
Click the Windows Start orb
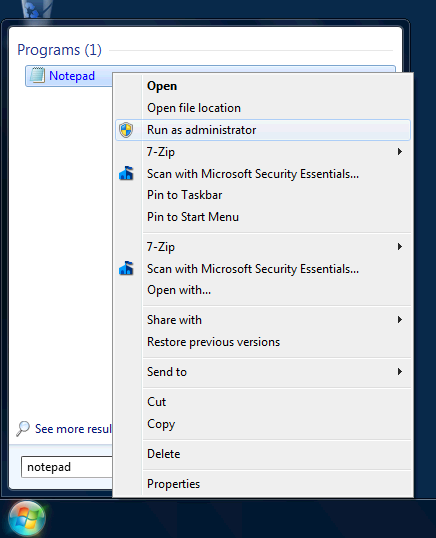tap(27, 518)
